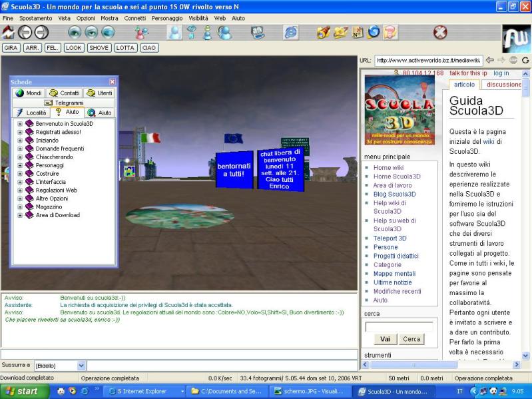This screenshot has width=532, height=399.
Task: Click the LOTTA gesture button
Action: point(125,48)
